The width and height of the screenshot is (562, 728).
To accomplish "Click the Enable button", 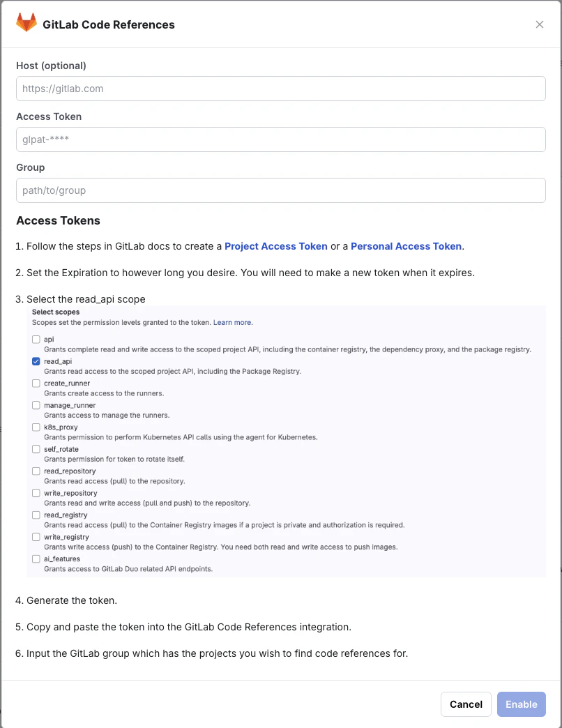I will click(x=521, y=704).
